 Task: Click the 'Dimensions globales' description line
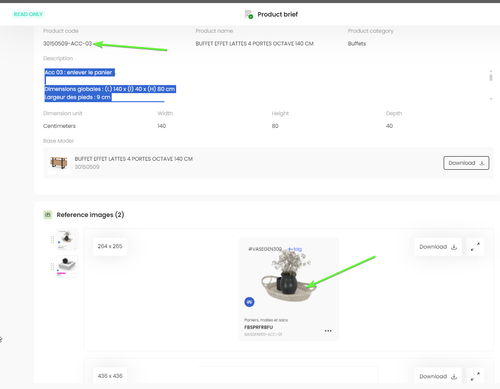pos(110,89)
